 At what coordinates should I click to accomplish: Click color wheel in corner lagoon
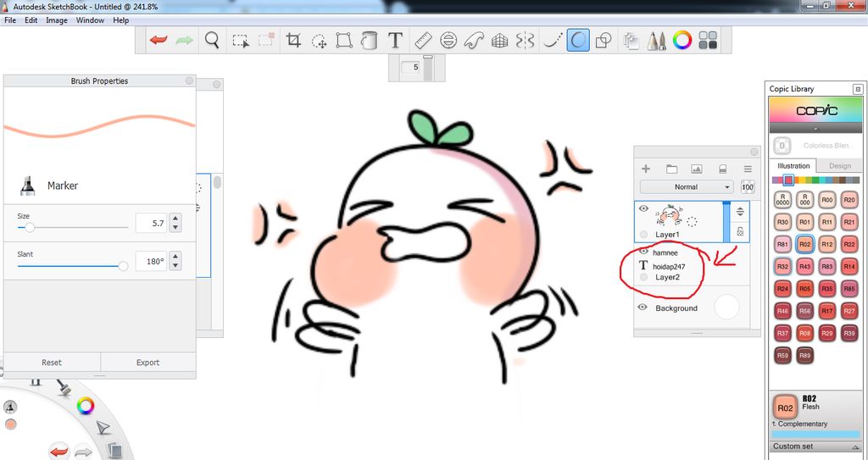[x=86, y=406]
